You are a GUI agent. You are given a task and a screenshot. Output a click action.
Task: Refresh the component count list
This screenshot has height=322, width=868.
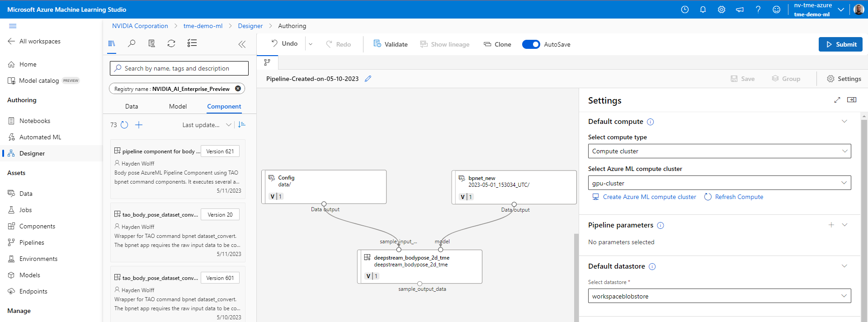click(x=124, y=125)
